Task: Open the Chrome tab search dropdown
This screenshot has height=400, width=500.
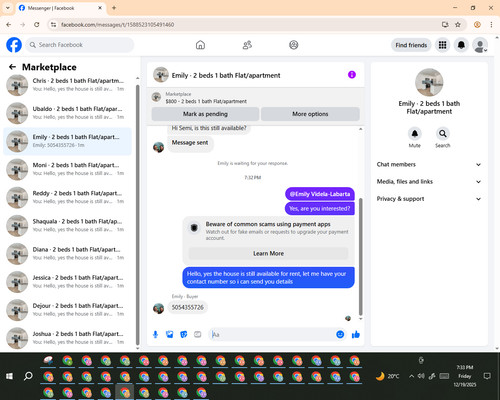Action: click(8, 8)
